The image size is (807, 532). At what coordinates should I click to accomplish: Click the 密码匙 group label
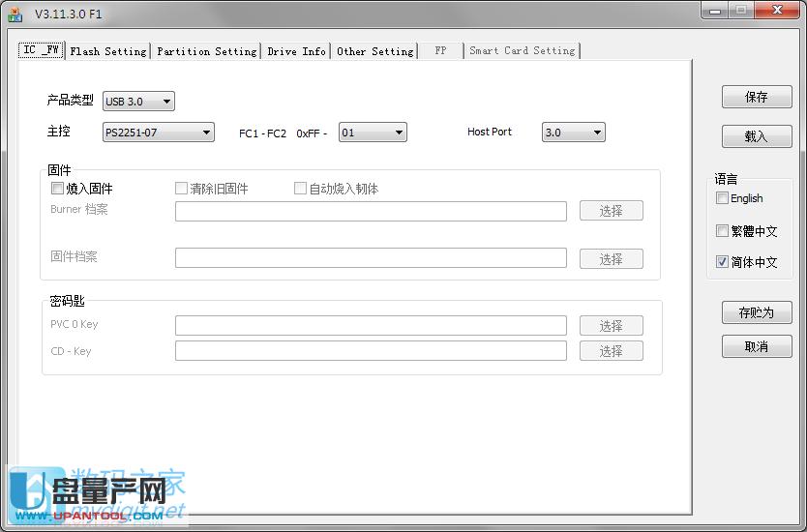[67, 301]
